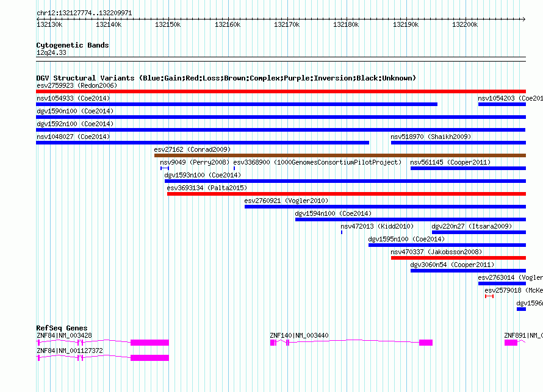This screenshot has height=392, width=543.
Task: Click the 132130k ruler label
Action: 49,24
